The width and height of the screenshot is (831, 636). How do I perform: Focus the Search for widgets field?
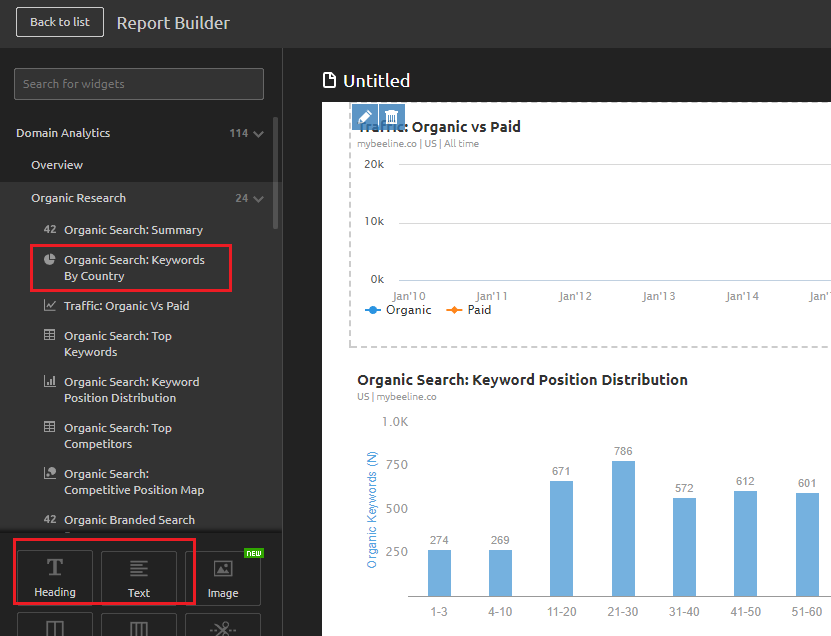[139, 84]
